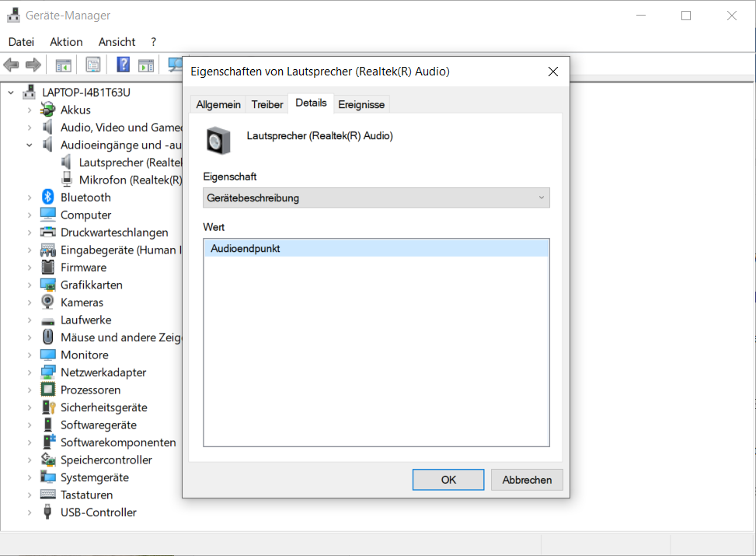Click the Firmware chip icon
The height and width of the screenshot is (556, 756).
[x=47, y=267]
